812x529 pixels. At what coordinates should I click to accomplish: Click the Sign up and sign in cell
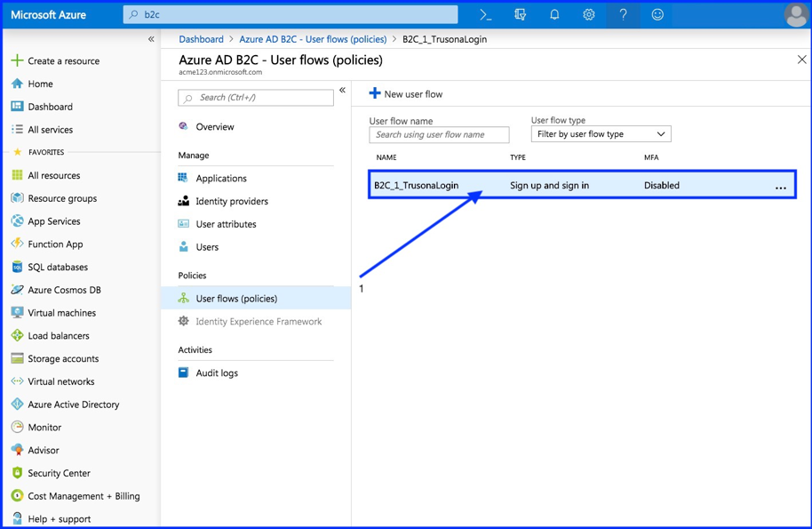point(549,186)
